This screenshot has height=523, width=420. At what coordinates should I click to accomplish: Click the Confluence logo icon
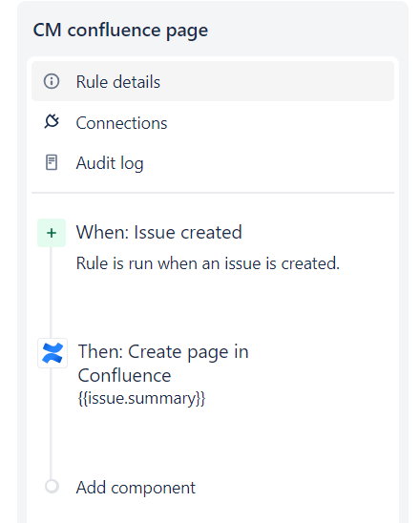tap(52, 353)
